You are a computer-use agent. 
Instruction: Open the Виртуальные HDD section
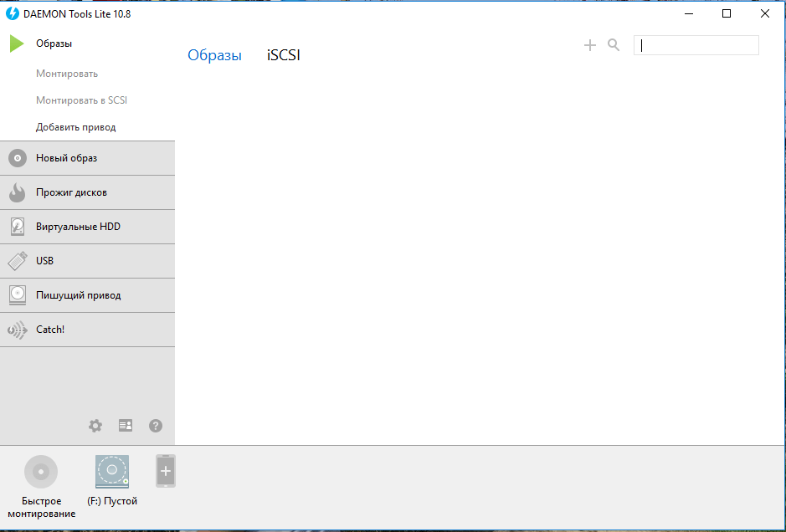87,227
